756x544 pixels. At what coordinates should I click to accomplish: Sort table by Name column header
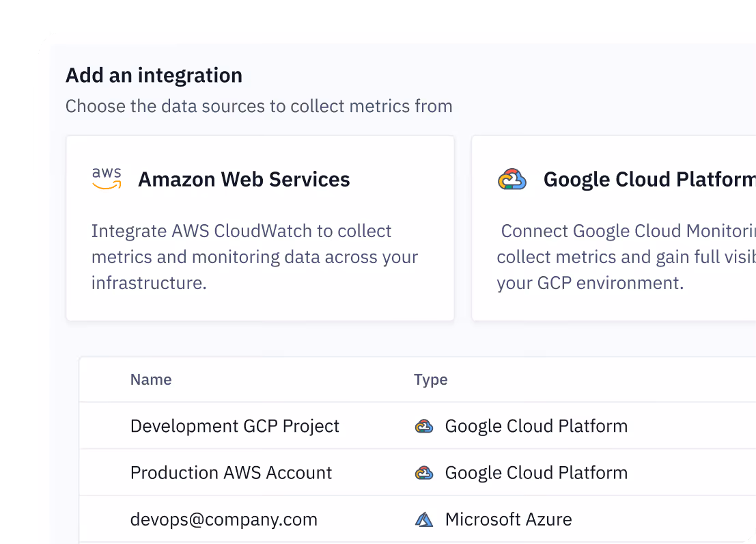coord(151,379)
